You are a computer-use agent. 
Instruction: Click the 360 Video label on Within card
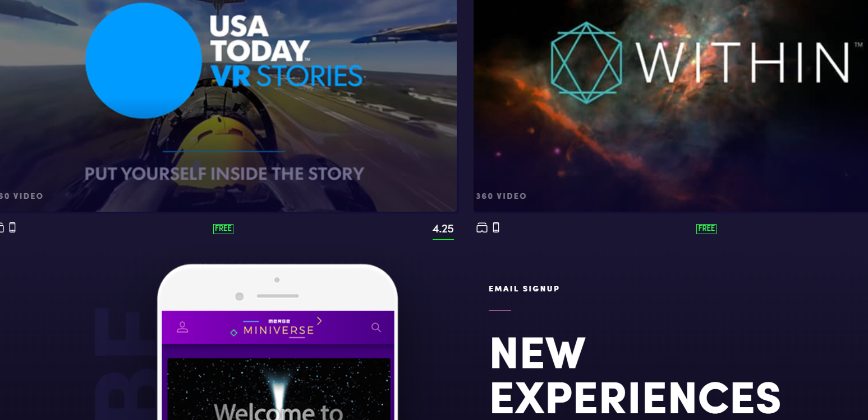coord(501,196)
